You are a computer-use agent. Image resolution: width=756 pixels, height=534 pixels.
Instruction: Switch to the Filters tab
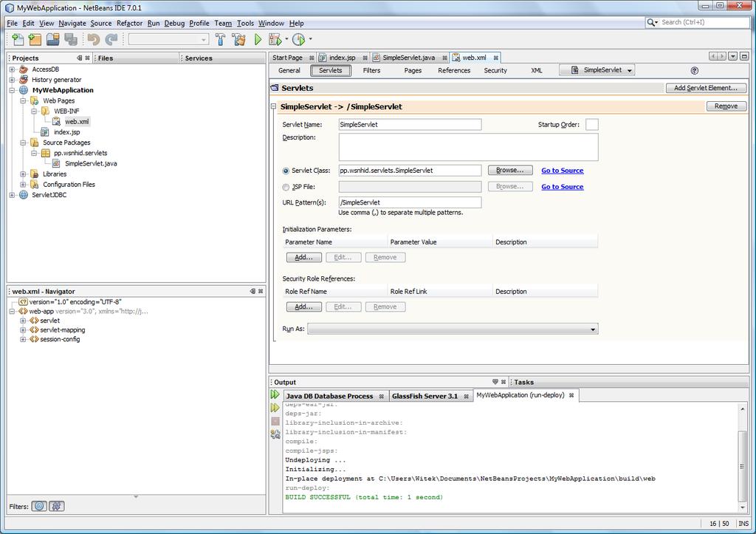coord(371,70)
